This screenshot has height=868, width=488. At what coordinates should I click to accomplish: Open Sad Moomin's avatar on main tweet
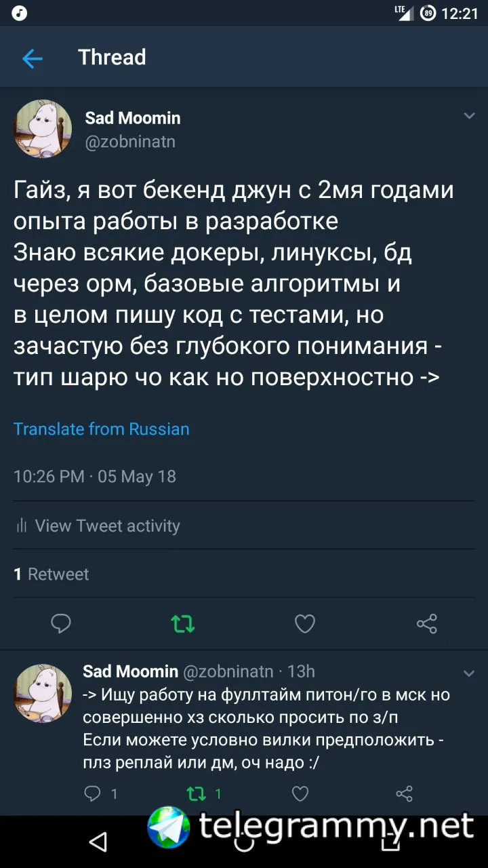pos(43,129)
